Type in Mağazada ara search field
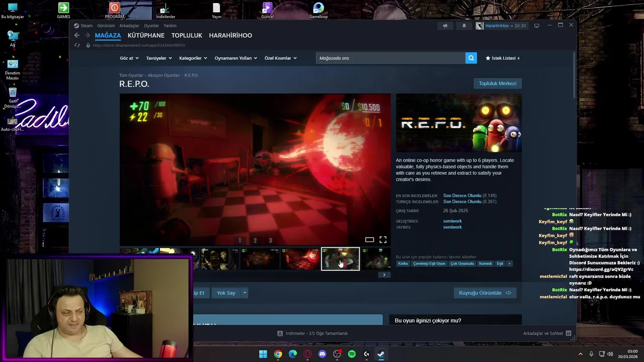This screenshot has height=362, width=644. pyautogui.click(x=390, y=58)
